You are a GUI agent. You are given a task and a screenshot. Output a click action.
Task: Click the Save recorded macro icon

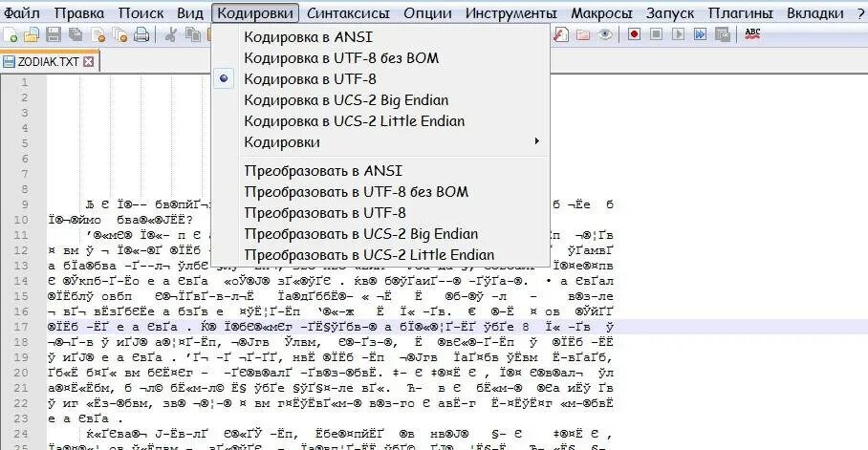tap(723, 34)
